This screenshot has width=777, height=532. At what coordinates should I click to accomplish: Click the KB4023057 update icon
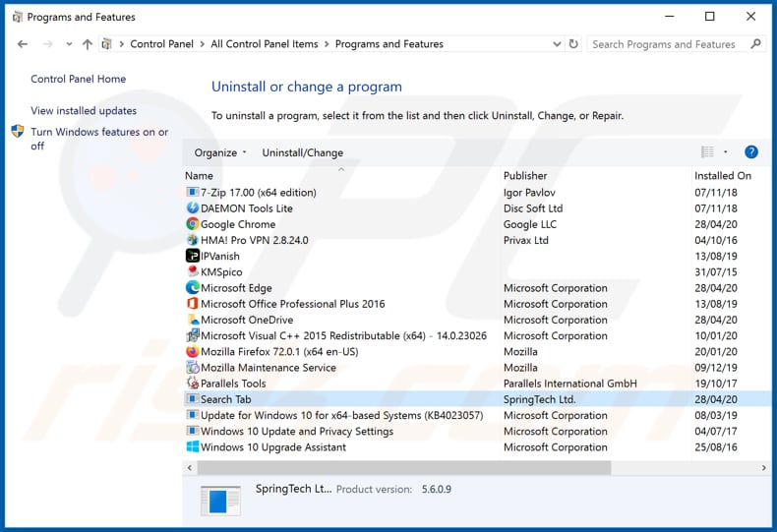coord(192,415)
